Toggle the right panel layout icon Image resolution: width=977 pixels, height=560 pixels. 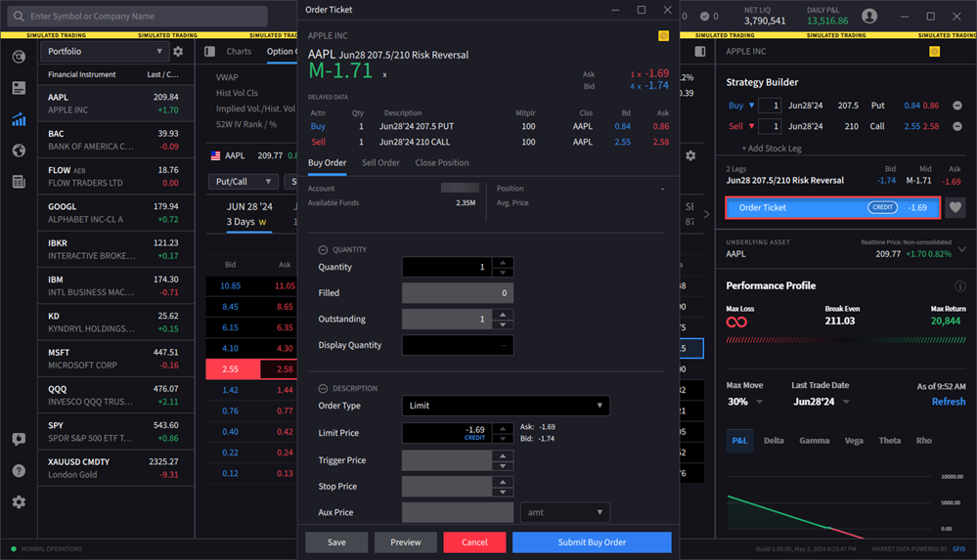point(700,51)
